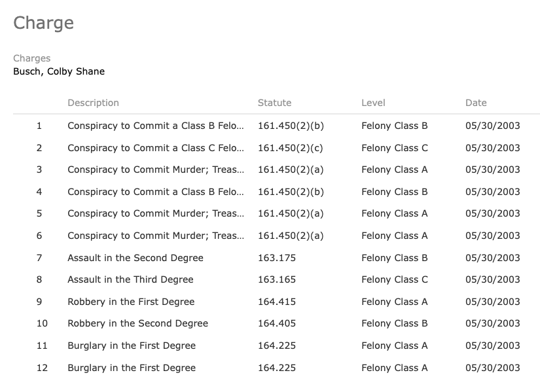
Task: Select Assault in the Third Degree charge
Action: [x=130, y=279]
